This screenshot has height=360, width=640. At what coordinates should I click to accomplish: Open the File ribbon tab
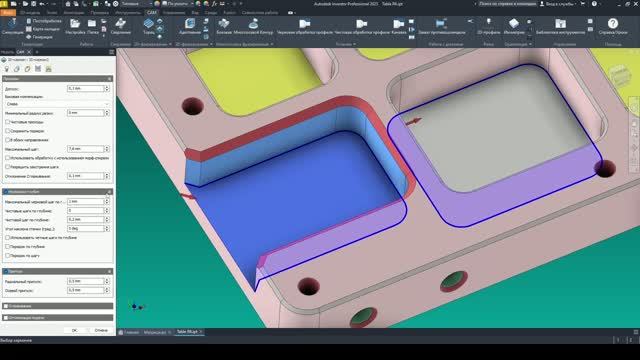[8, 13]
